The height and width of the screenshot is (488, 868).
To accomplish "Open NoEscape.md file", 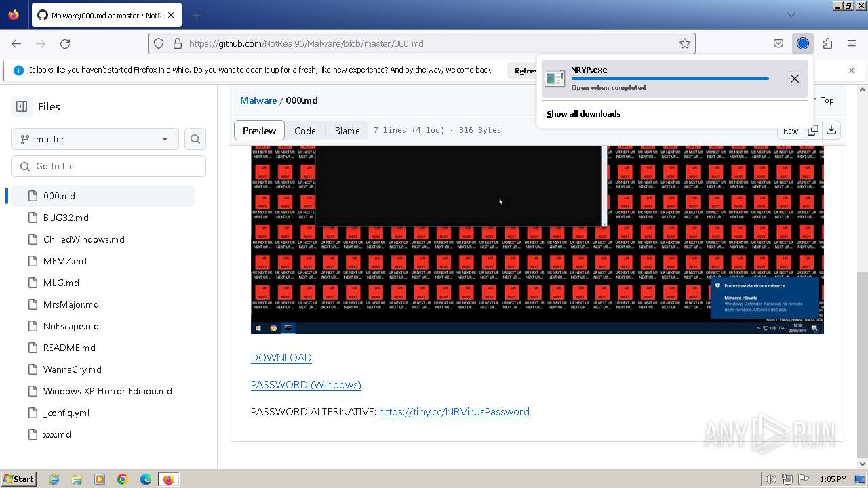I will point(71,326).
